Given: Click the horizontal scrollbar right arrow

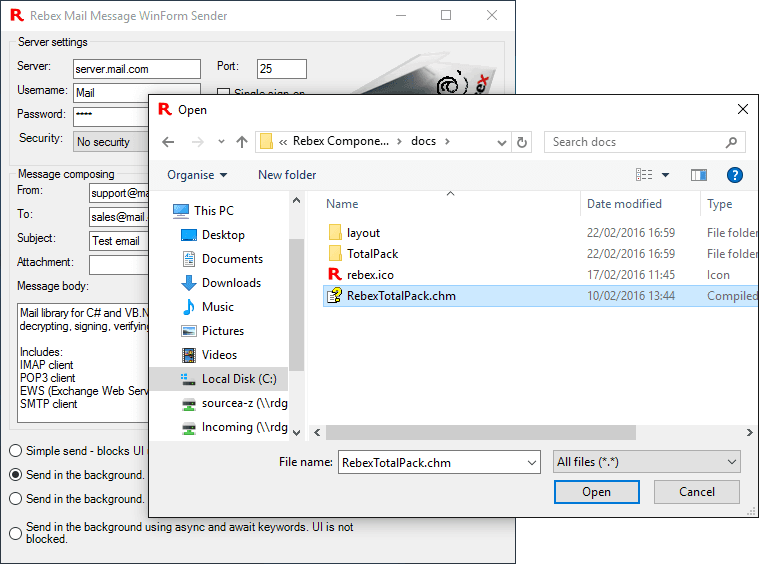Looking at the screenshot, I should 749,432.
